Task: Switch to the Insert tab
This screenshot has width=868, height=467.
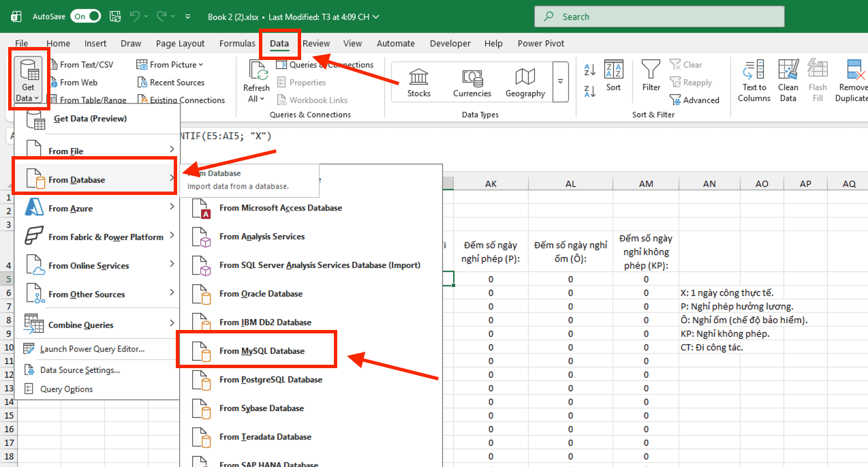Action: point(95,43)
